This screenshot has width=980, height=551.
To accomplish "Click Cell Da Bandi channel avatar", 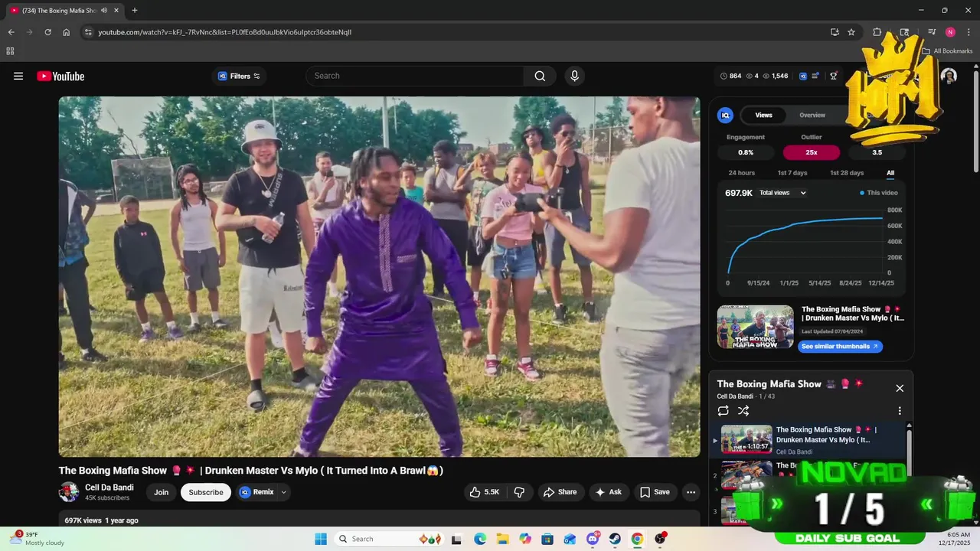I will [x=69, y=492].
